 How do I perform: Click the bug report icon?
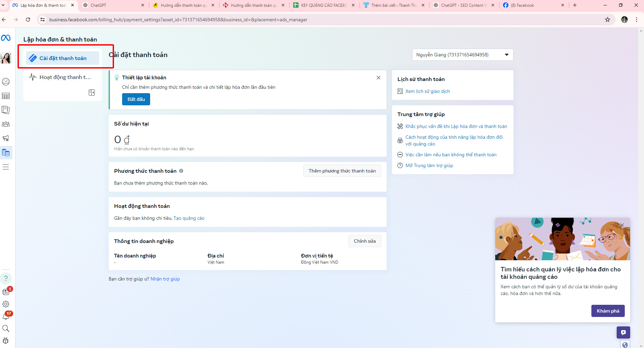coord(6,341)
